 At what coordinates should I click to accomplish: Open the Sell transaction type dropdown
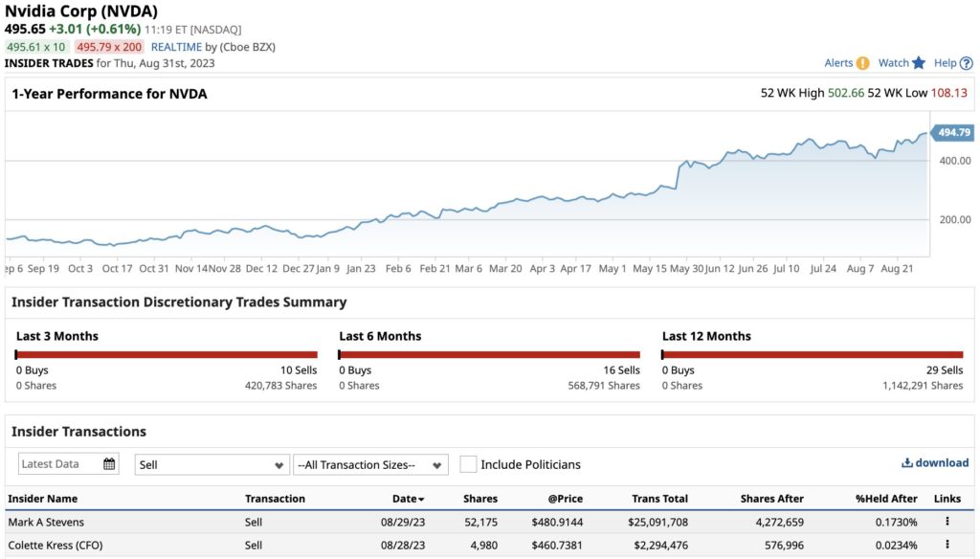tap(211, 463)
